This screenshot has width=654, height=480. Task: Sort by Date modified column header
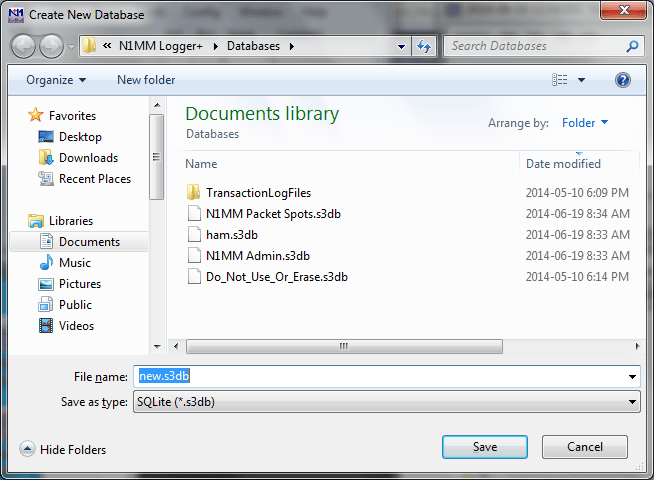[x=563, y=163]
